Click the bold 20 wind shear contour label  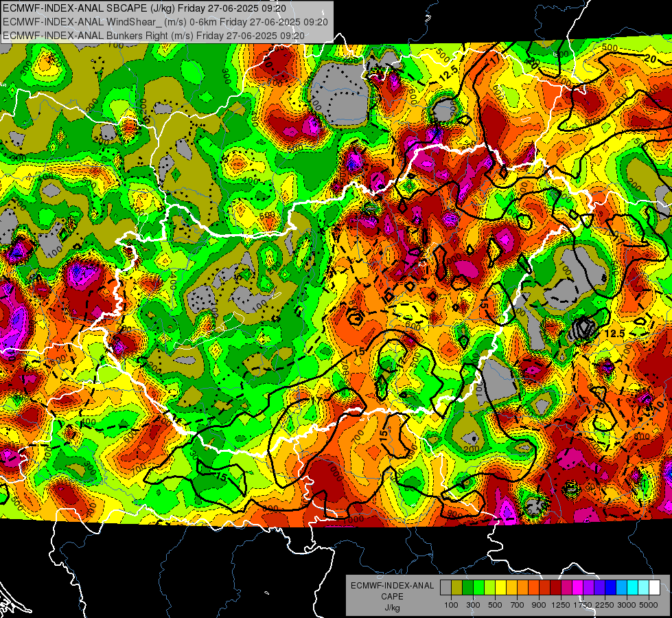(x=650, y=59)
